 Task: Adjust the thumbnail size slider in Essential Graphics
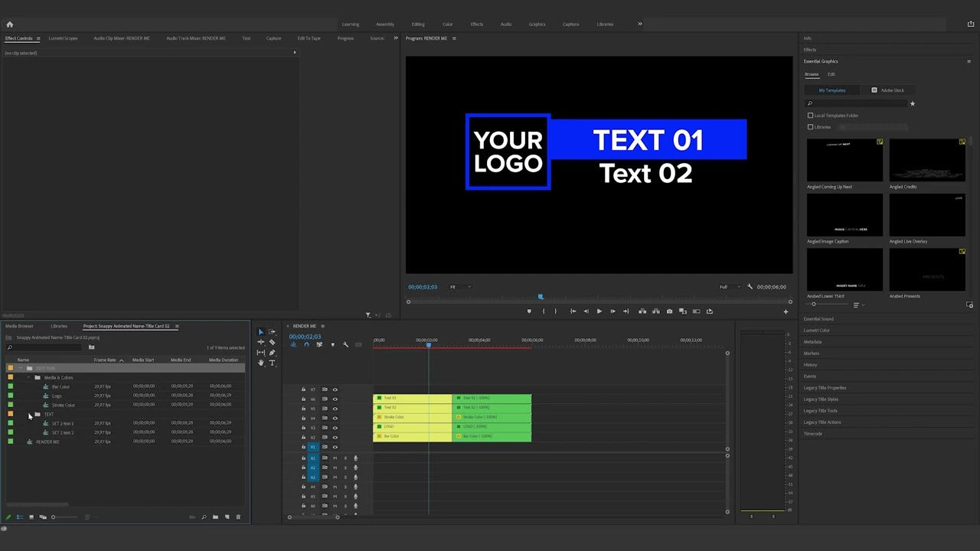tap(813, 304)
